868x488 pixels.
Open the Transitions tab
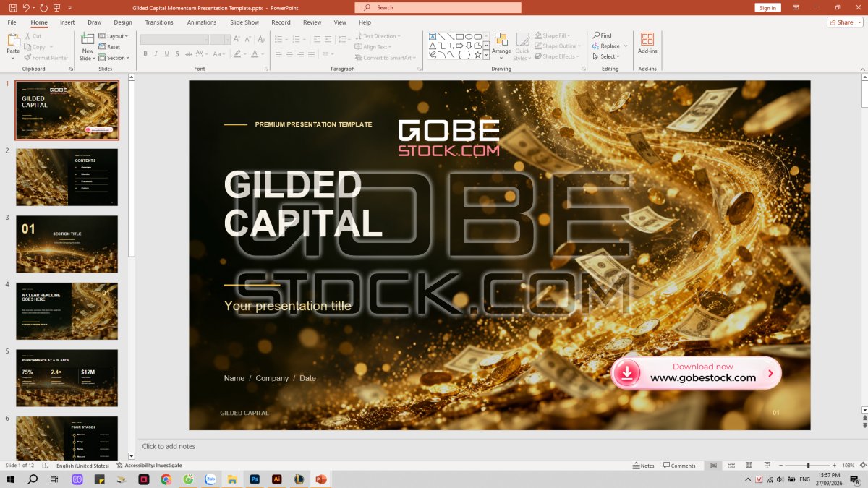(x=159, y=22)
